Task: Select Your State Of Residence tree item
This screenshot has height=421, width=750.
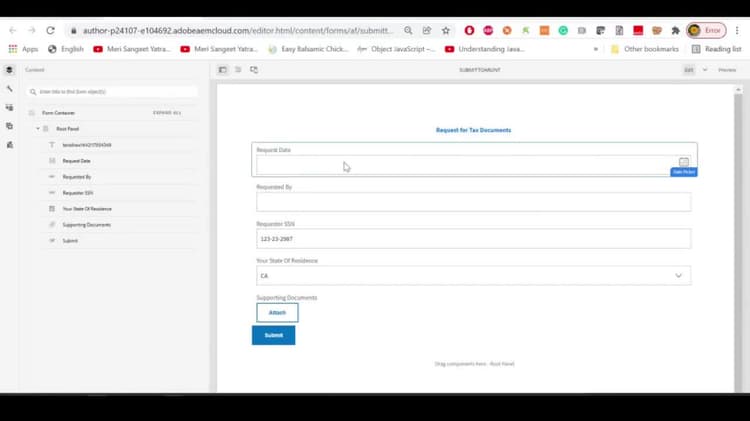Action: (x=87, y=209)
